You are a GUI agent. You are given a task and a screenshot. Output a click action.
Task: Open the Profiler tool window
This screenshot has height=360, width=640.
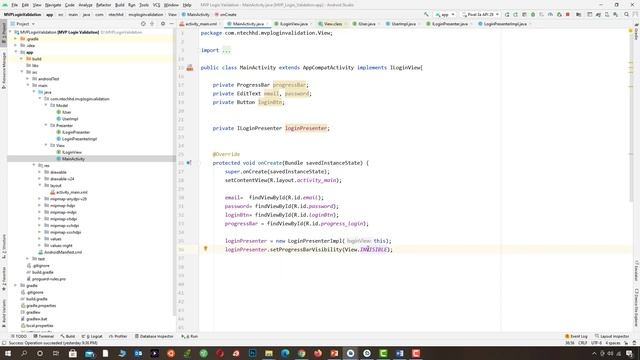coord(118,336)
